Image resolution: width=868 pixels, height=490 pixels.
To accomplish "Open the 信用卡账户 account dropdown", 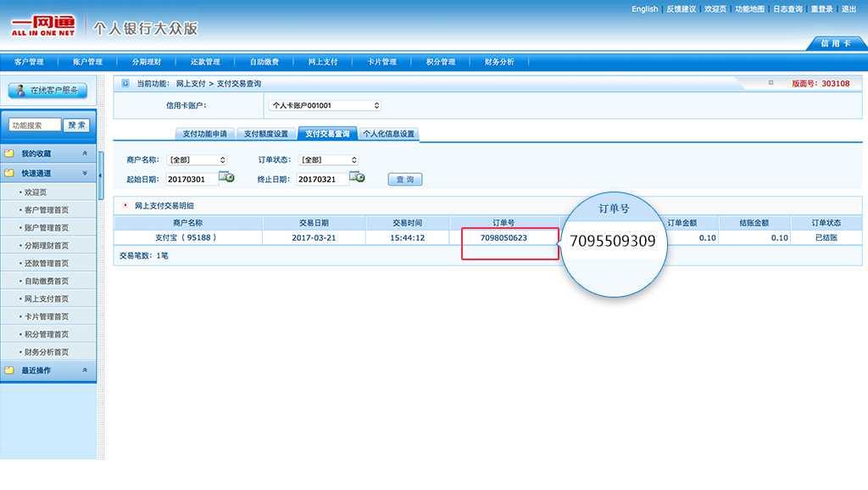I will click(325, 106).
